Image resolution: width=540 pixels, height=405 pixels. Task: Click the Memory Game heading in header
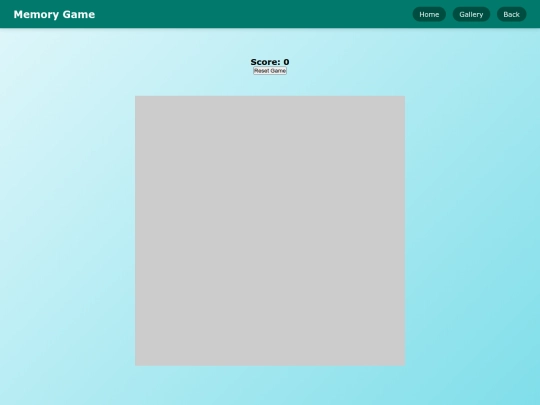[x=54, y=14]
